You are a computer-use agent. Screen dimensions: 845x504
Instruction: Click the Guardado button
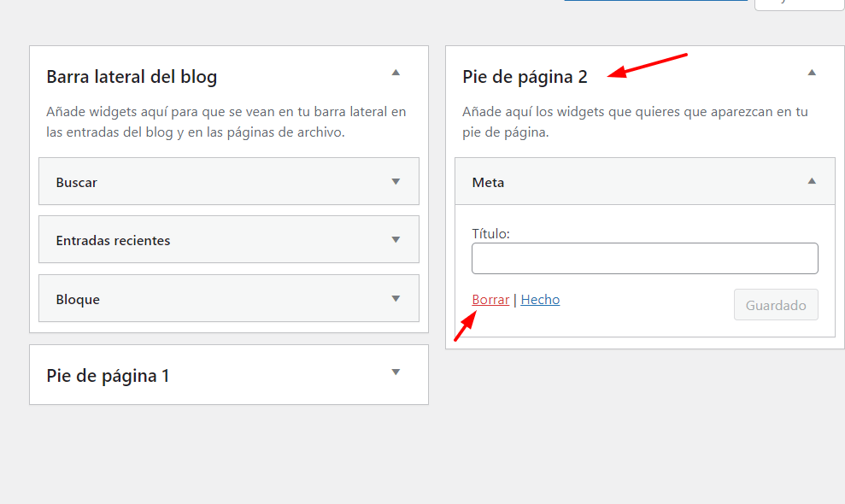point(776,305)
